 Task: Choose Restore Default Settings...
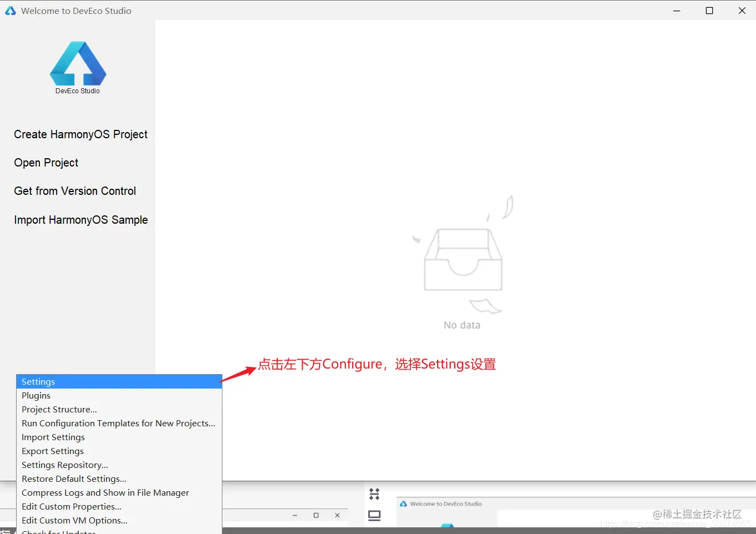[119, 479]
